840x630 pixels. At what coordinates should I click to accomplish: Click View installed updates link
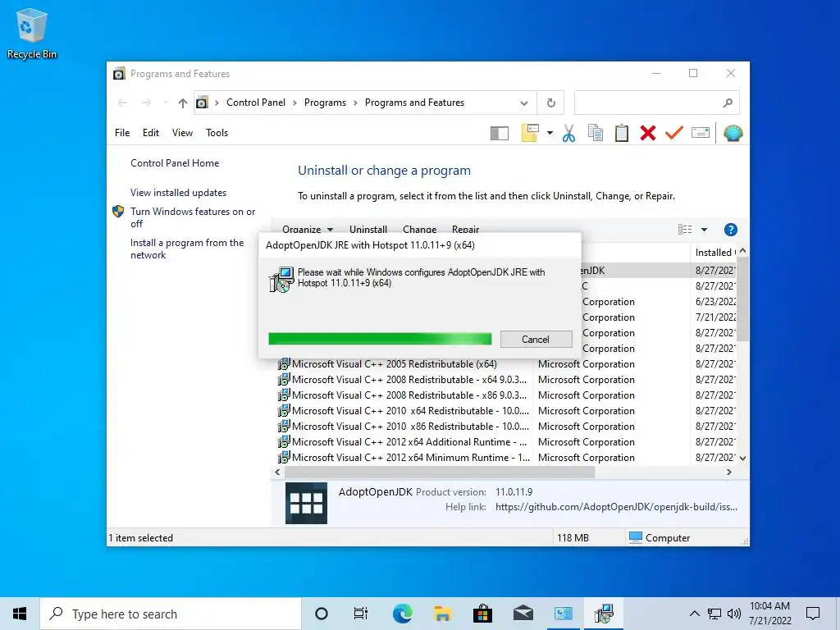pos(178,192)
